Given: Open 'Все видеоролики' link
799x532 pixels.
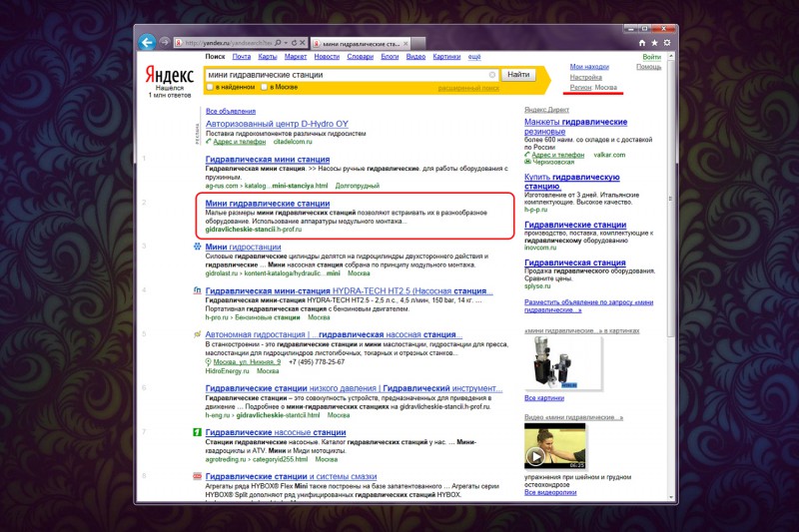Looking at the screenshot, I should (x=550, y=492).
